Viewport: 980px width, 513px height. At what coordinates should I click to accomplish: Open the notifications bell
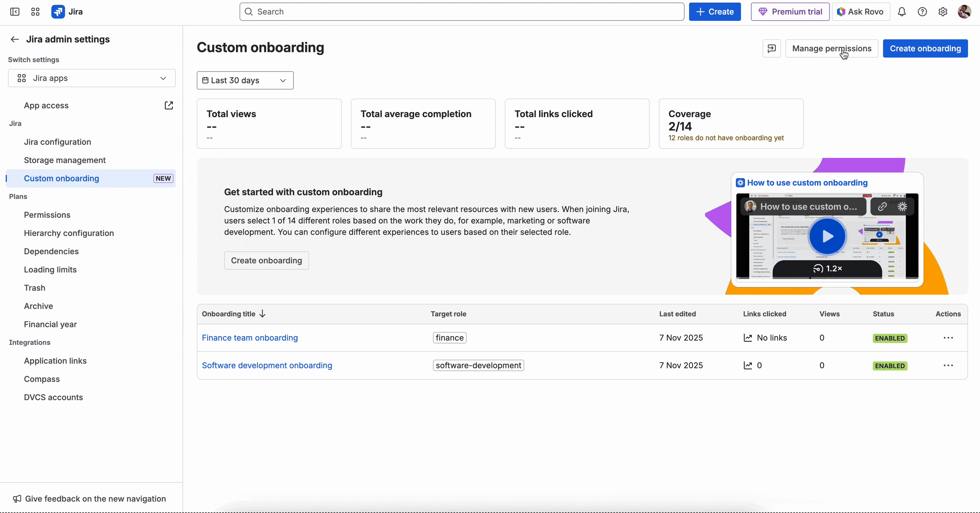(902, 12)
